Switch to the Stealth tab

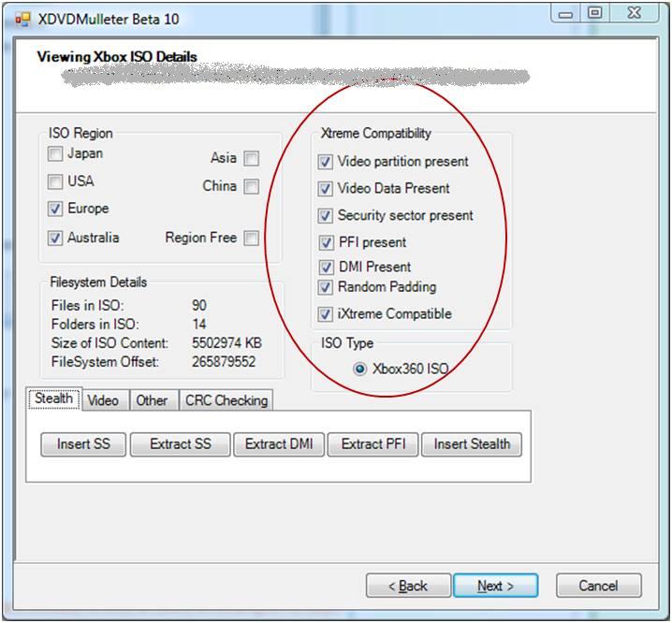[54, 398]
